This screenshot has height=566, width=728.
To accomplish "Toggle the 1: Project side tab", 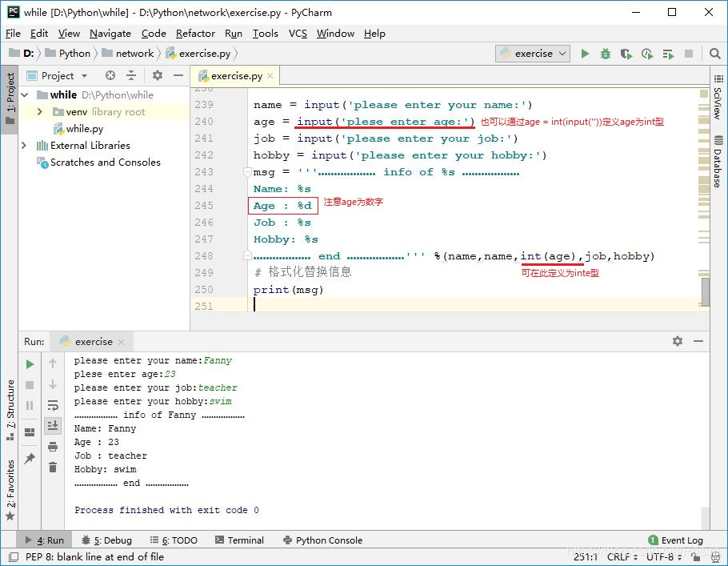I will tap(10, 98).
